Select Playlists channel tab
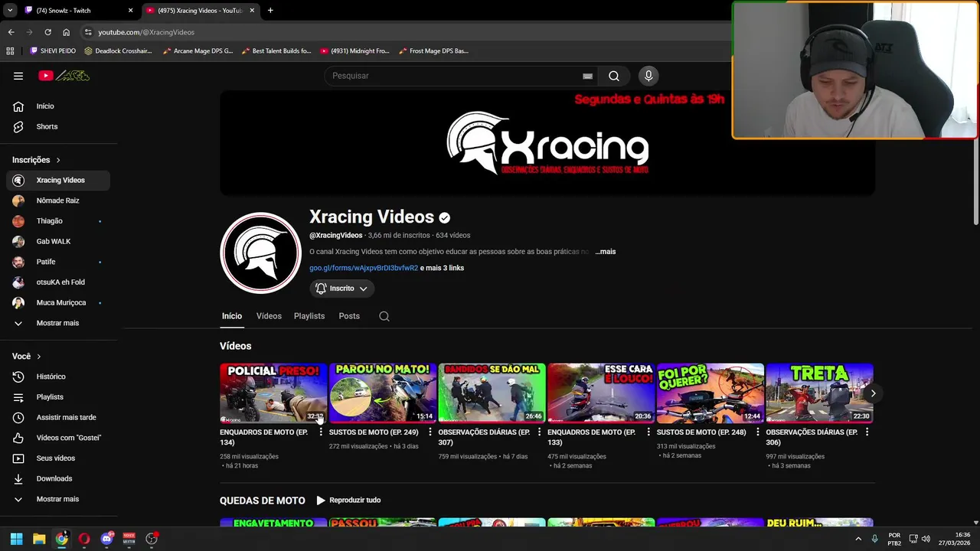This screenshot has width=980, height=551. (309, 316)
